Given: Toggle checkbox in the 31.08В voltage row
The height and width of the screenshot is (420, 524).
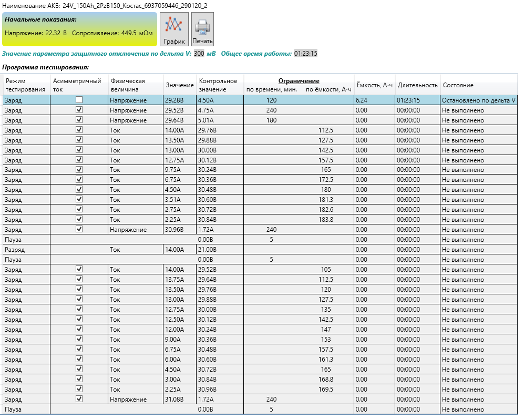Looking at the screenshot, I should tap(79, 399).
